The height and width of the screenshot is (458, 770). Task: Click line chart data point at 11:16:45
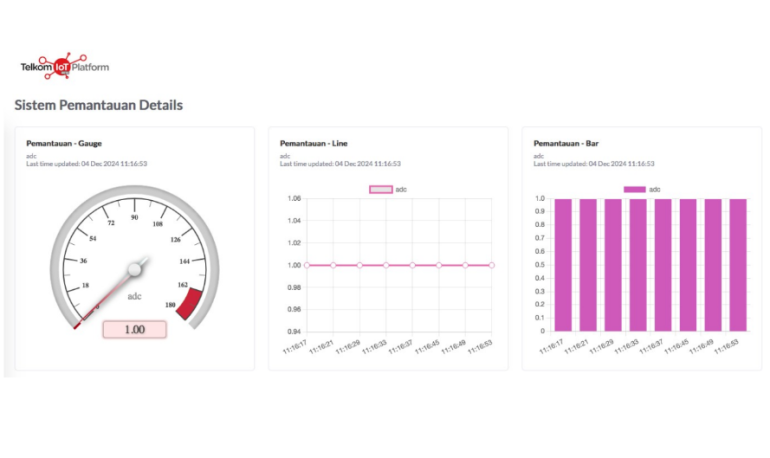(439, 265)
